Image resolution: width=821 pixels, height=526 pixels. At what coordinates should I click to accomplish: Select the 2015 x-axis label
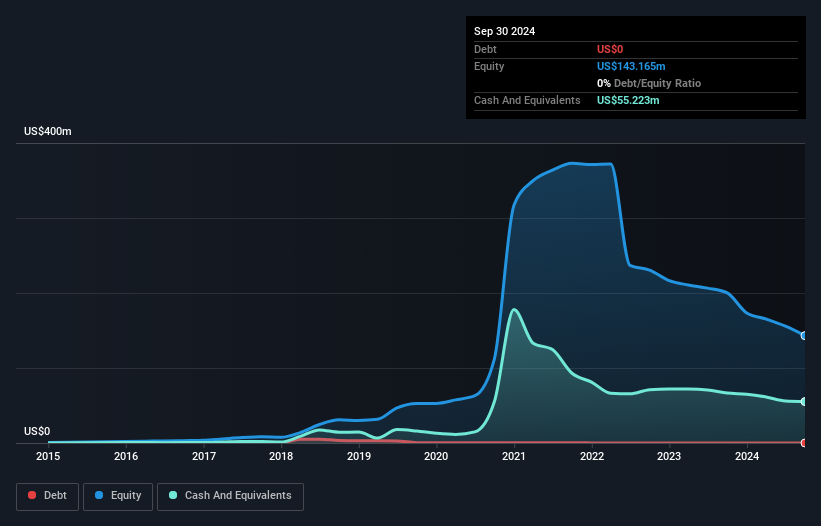tap(48, 456)
